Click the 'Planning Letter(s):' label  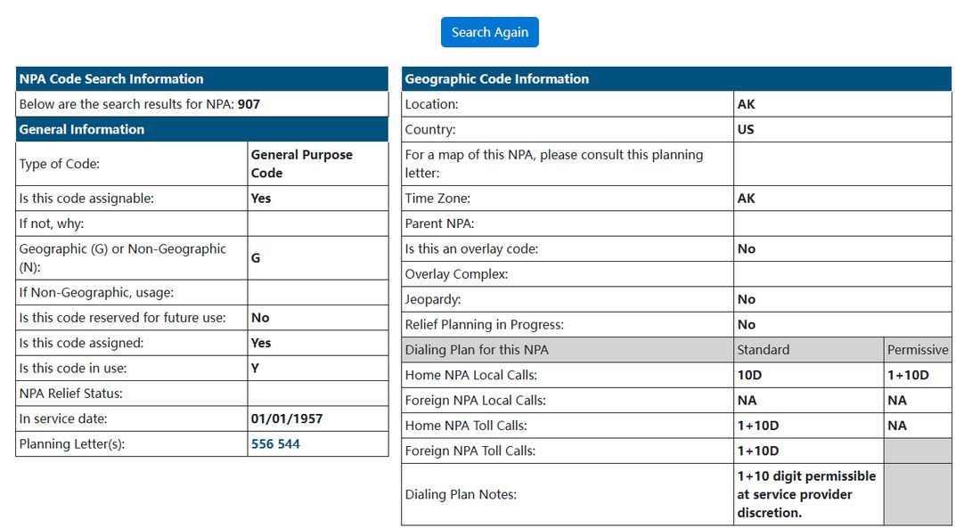click(x=72, y=444)
